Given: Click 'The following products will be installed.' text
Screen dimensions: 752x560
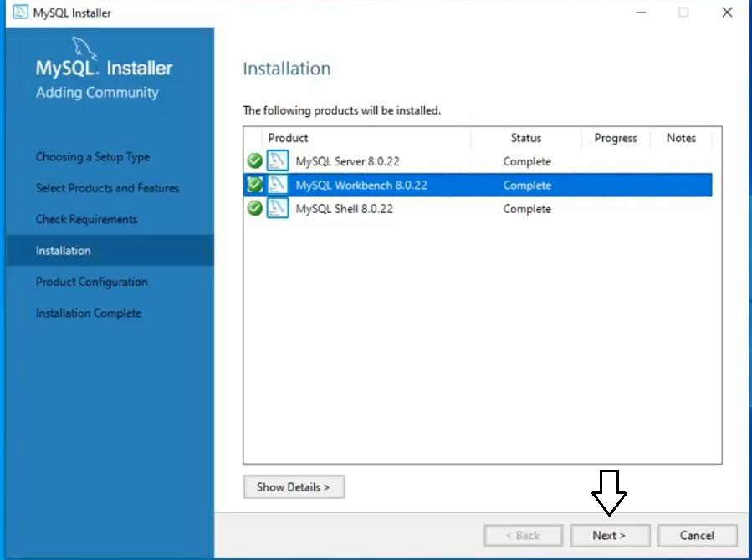Looking at the screenshot, I should click(x=341, y=110).
